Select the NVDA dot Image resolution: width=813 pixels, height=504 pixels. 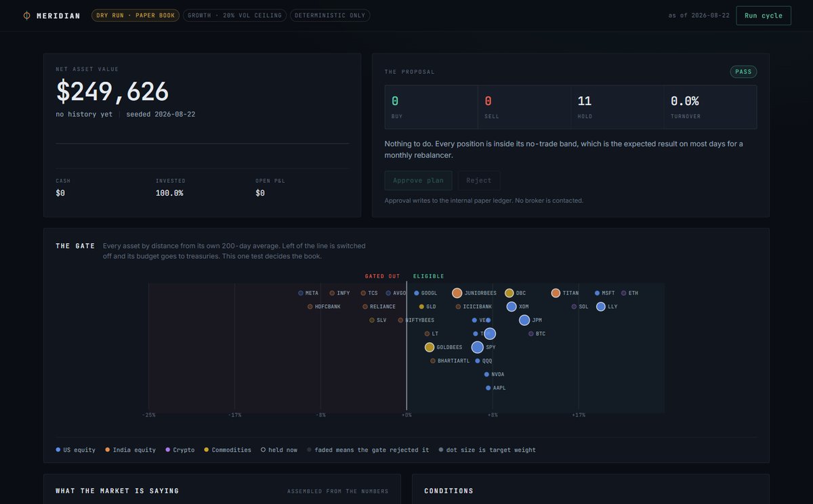pyautogui.click(x=487, y=375)
